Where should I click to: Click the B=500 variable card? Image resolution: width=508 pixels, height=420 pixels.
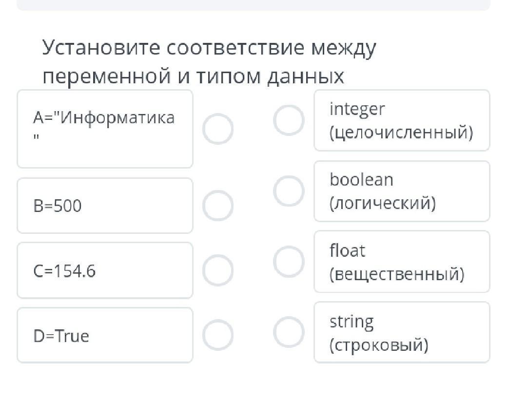click(x=105, y=206)
